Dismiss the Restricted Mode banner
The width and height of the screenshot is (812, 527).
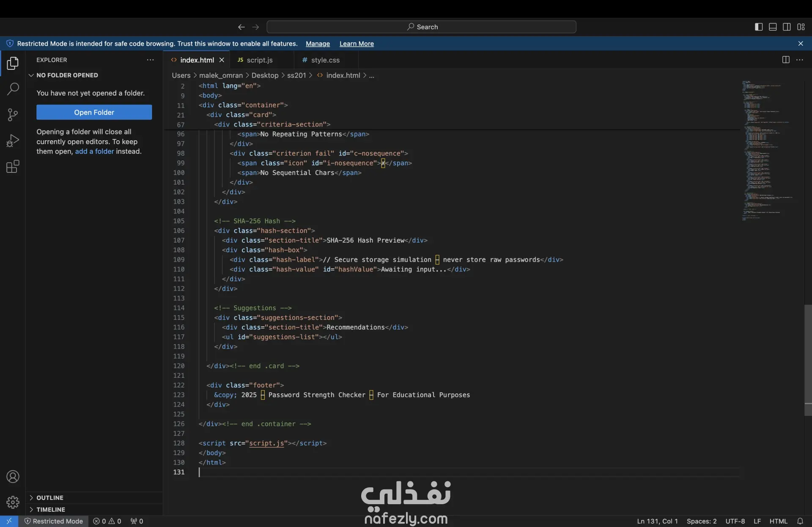click(801, 44)
